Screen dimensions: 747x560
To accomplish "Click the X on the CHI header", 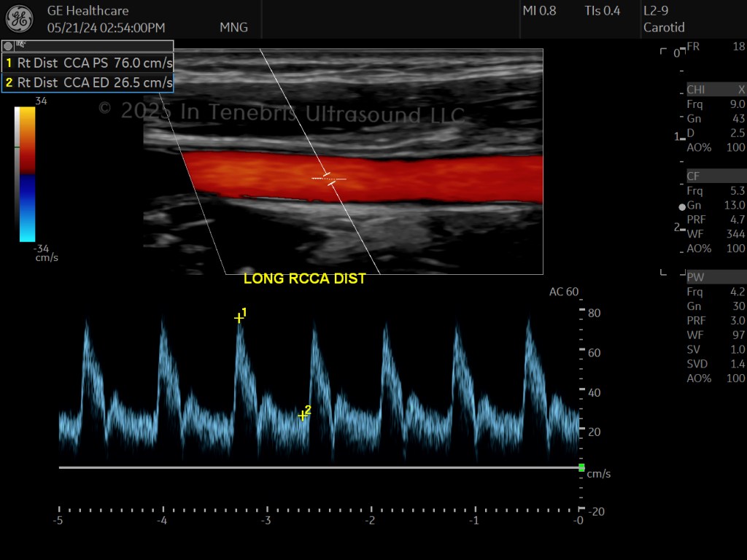I will pyautogui.click(x=741, y=90).
